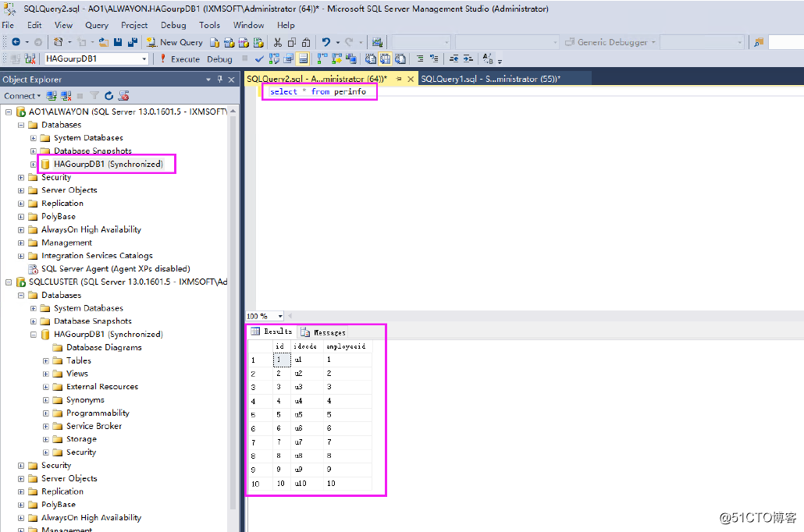Click Comment out selected lines icon
The width and height of the screenshot is (804, 532).
(420, 59)
